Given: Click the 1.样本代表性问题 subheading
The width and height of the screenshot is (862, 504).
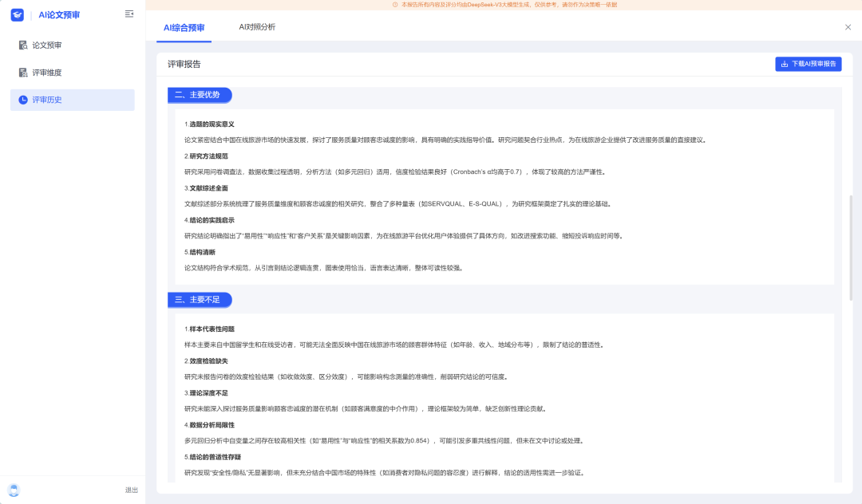Looking at the screenshot, I should [x=209, y=329].
